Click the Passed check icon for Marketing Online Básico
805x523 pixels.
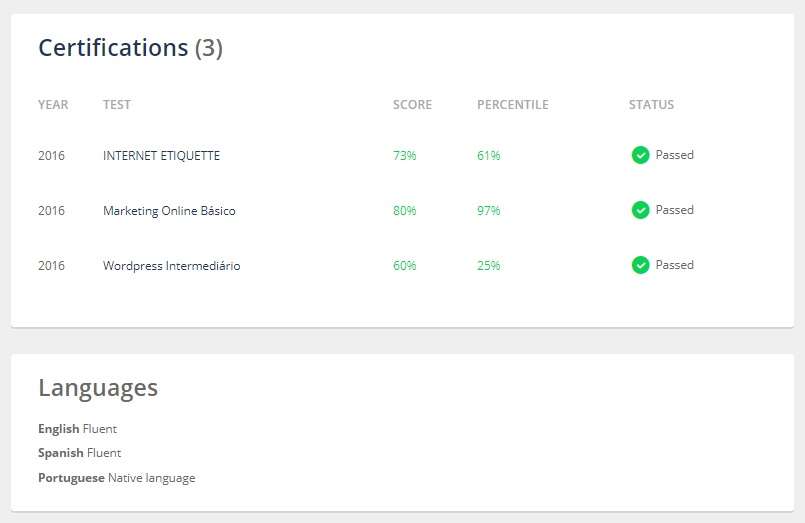pos(640,210)
